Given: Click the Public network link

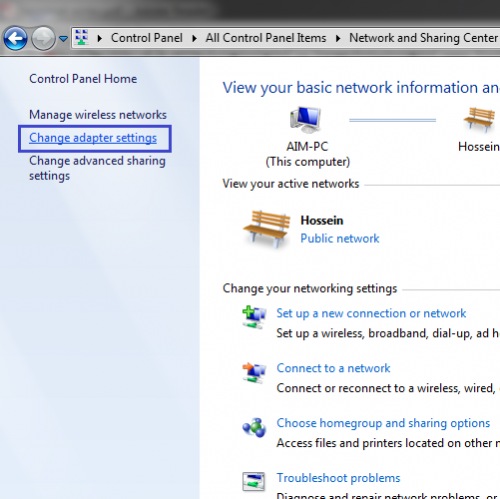Looking at the screenshot, I should (340, 238).
